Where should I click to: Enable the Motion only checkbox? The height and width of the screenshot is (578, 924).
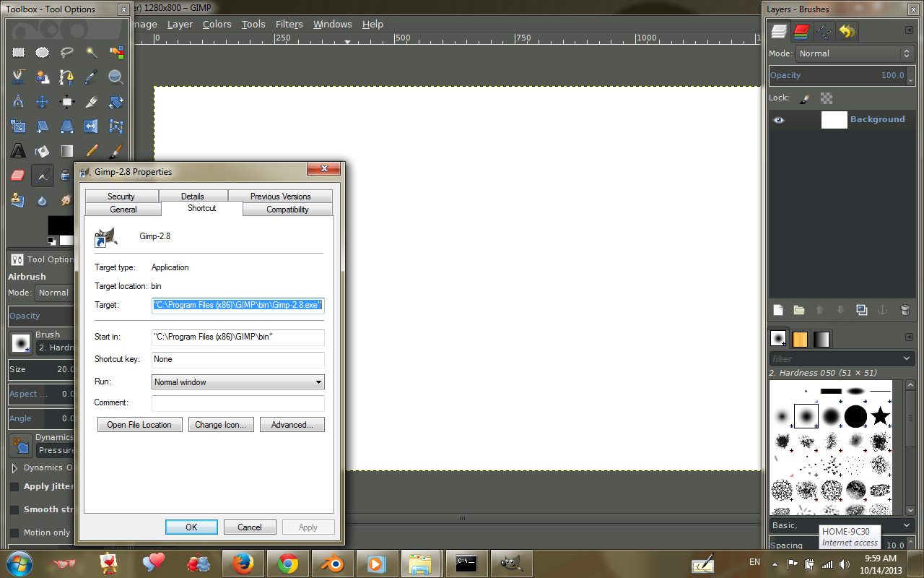(x=14, y=532)
